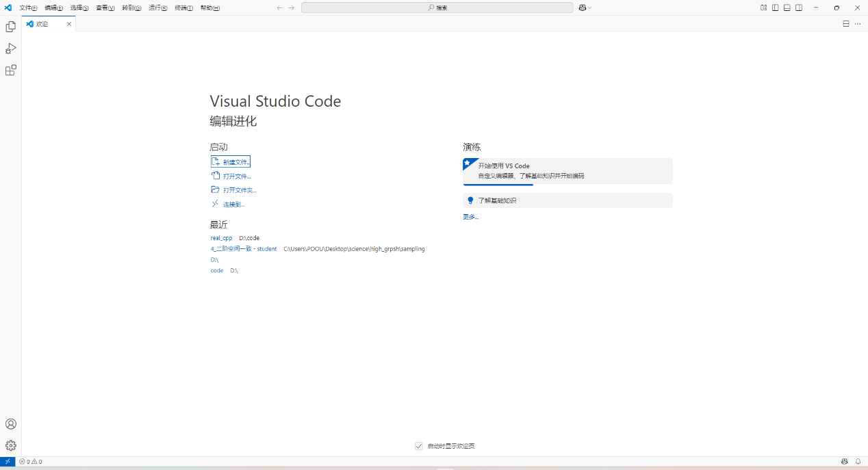Screen dimensions: 868x470
Task: Open recent folder named code
Action: 217,271
